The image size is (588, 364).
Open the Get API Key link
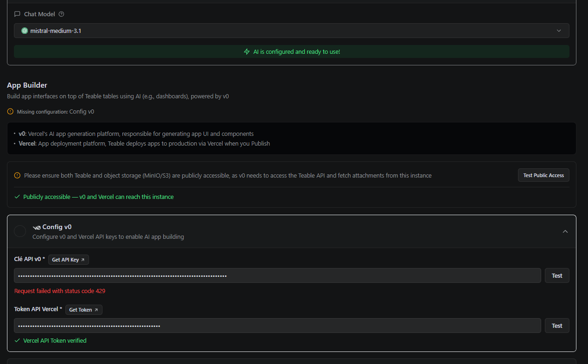click(68, 260)
